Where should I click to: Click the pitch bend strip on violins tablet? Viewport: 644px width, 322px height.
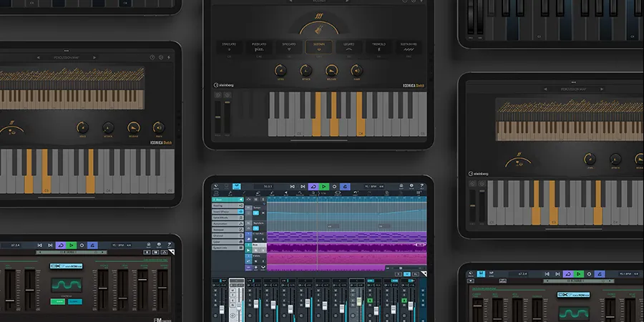218,117
